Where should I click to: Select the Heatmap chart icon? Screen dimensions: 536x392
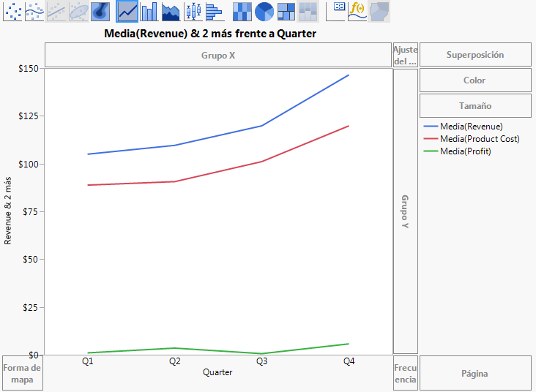pos(242,11)
